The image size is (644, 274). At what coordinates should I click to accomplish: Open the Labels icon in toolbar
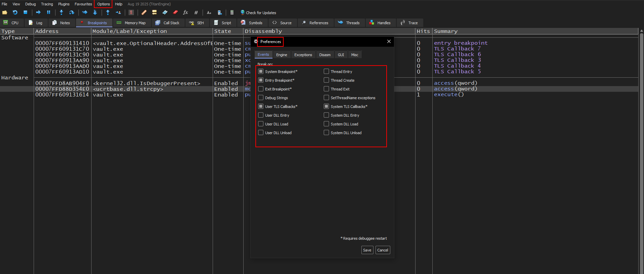coord(165,12)
